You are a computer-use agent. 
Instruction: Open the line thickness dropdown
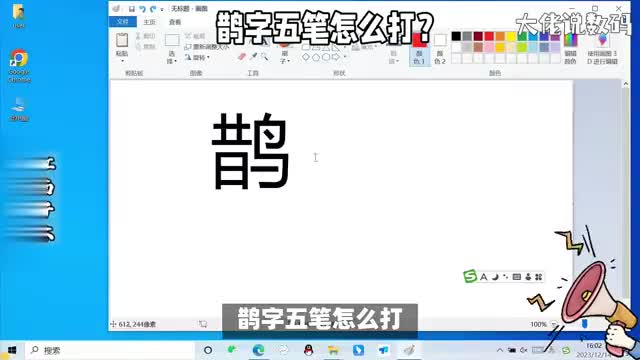394,57
